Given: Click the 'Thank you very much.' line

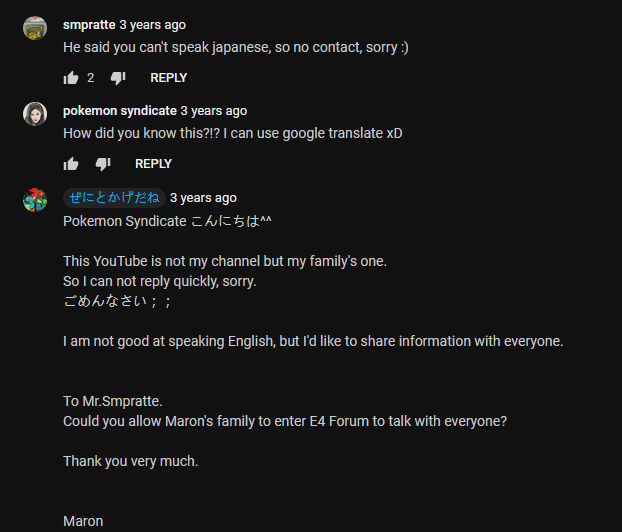Looking at the screenshot, I should pyautogui.click(x=131, y=461).
